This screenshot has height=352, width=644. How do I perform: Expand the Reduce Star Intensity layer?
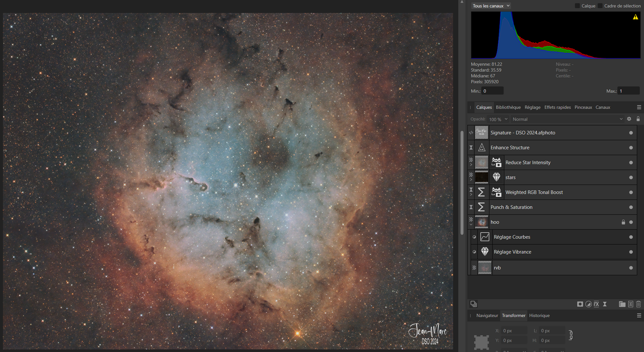point(471,165)
